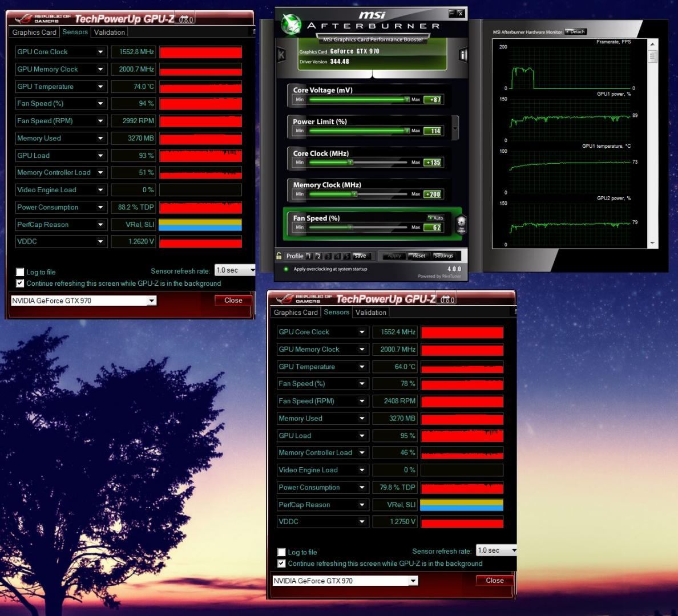Toggle Auto fan speed in Afterburner
678x616 pixels.
coord(436,218)
